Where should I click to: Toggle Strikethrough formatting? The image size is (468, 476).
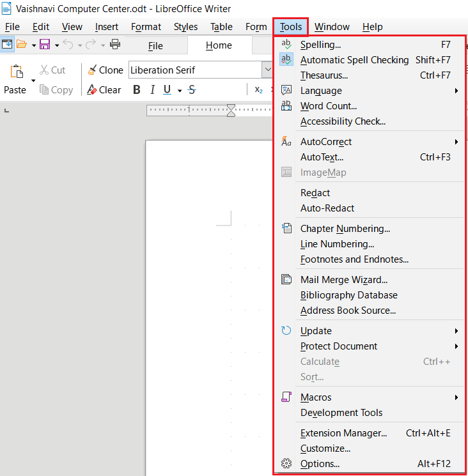point(192,90)
